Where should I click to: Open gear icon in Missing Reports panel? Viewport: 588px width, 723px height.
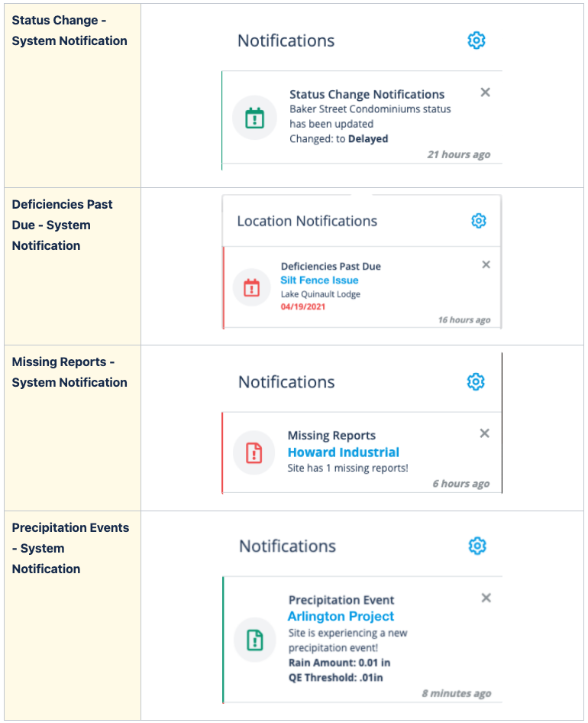476,382
